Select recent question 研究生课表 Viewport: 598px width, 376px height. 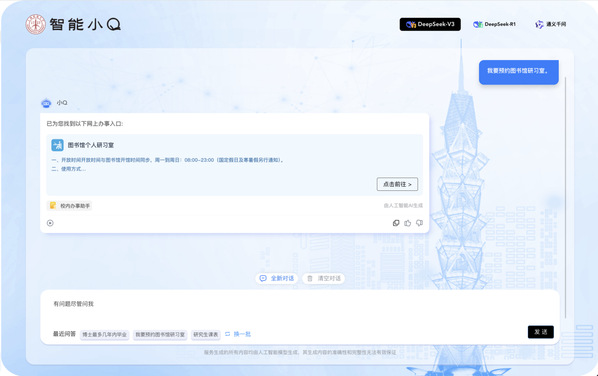[x=206, y=334]
